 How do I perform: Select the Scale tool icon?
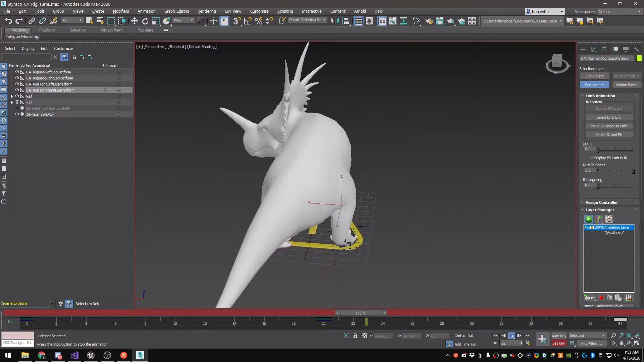pyautogui.click(x=156, y=21)
